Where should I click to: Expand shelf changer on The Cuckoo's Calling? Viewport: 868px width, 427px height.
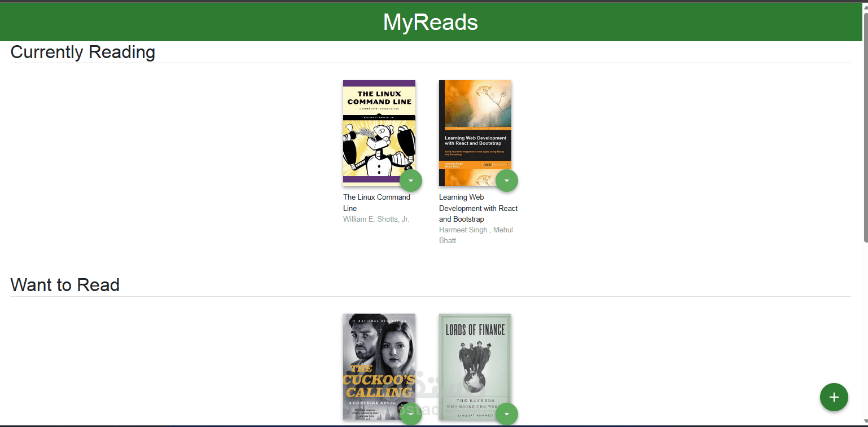click(x=411, y=414)
